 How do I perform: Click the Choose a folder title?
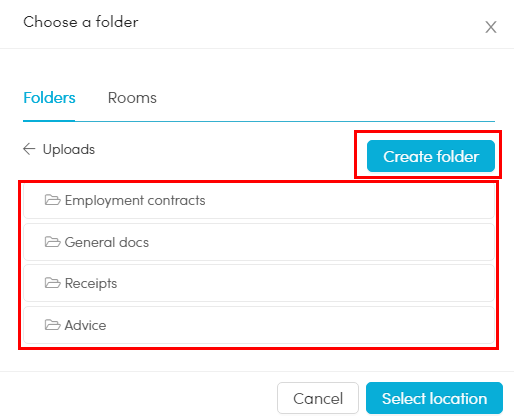tap(81, 22)
